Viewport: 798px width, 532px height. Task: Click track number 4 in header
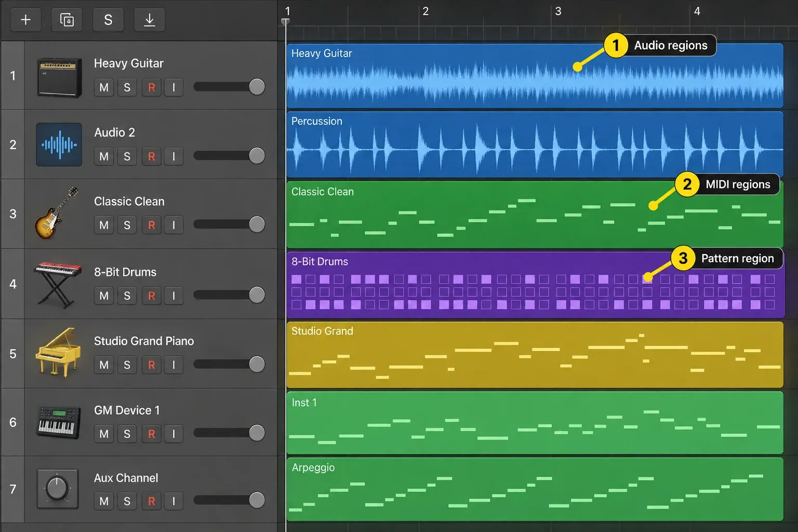tap(13, 284)
